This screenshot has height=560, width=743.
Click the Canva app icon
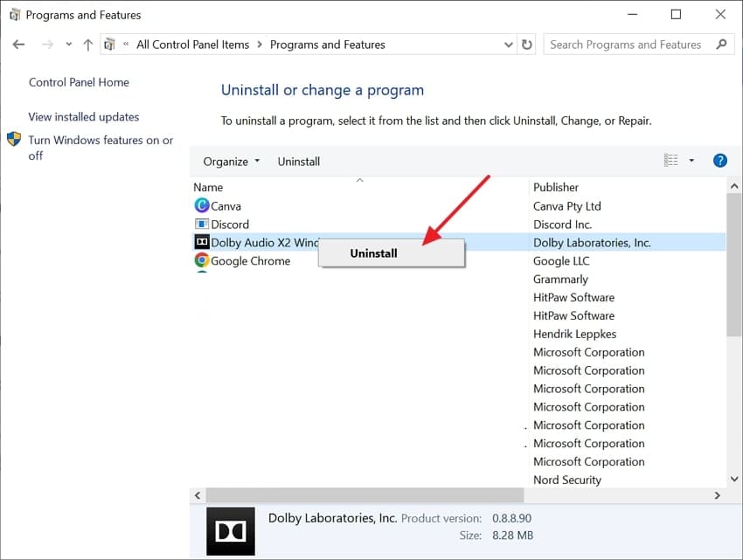click(202, 206)
